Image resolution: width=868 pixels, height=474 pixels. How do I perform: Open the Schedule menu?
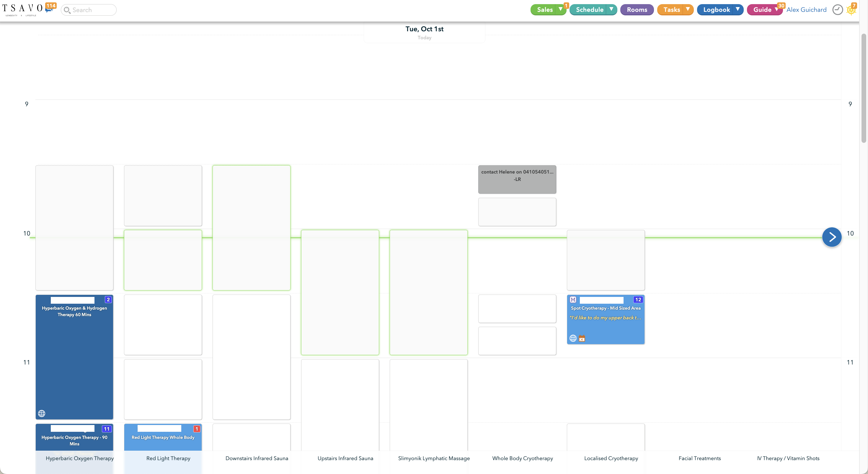tap(589, 10)
